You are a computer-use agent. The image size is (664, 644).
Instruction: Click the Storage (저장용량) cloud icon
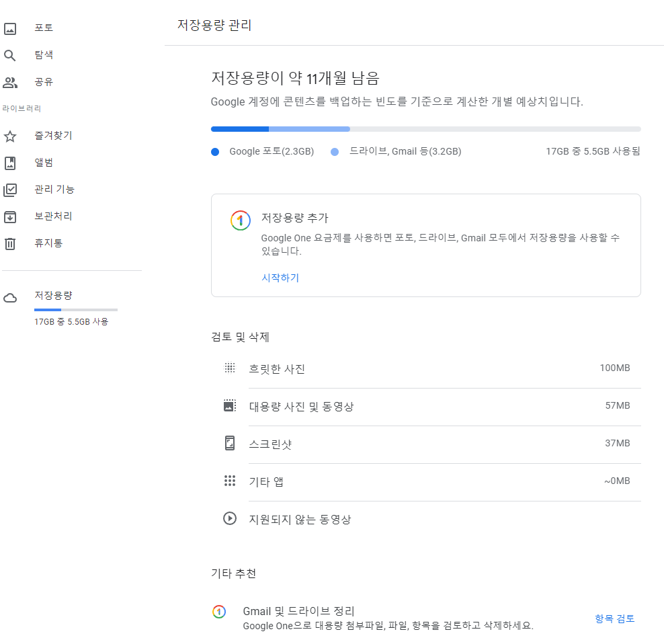coord(10,298)
